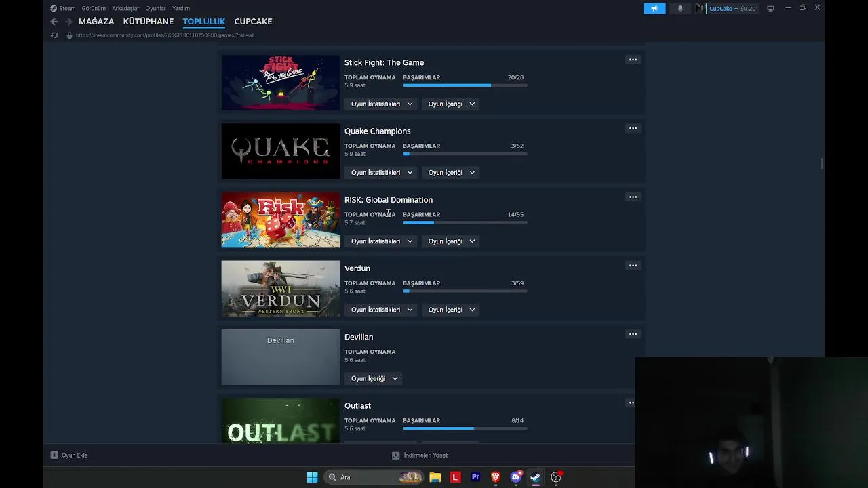Expand Oyun İstatistikleri for Stick Fight
This screenshot has height=488, width=868.
[382, 104]
